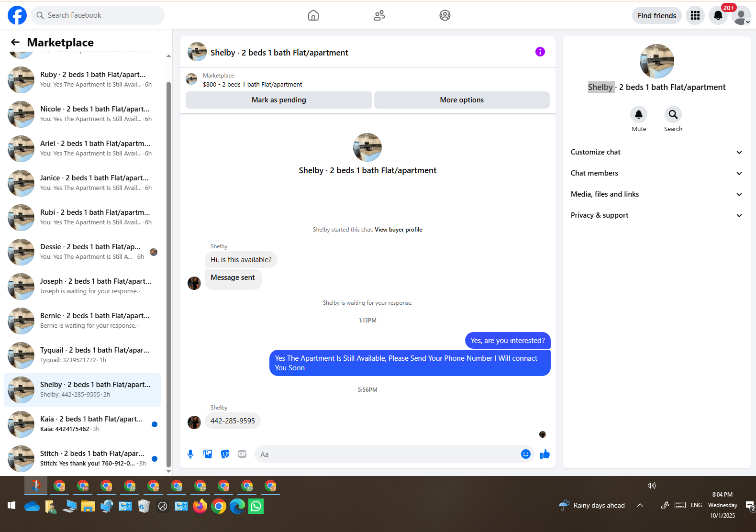The height and width of the screenshot is (532, 756).
Task: Open the Windows Start menu
Action: tap(11, 506)
